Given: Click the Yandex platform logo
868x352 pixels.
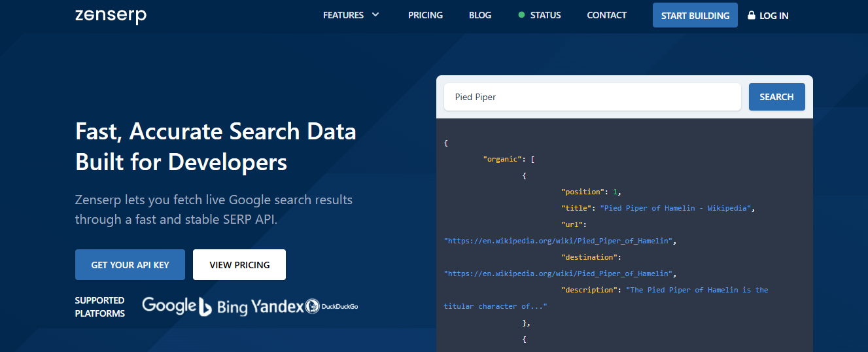Looking at the screenshot, I should [277, 306].
